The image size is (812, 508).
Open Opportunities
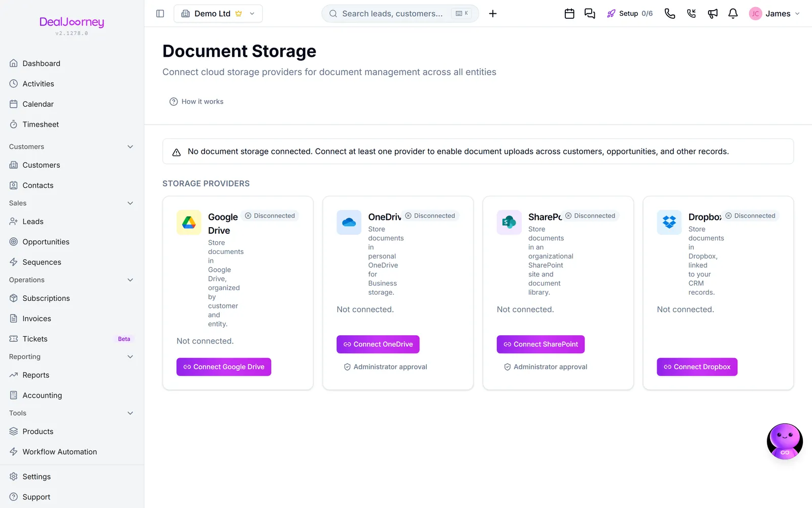[72, 242]
